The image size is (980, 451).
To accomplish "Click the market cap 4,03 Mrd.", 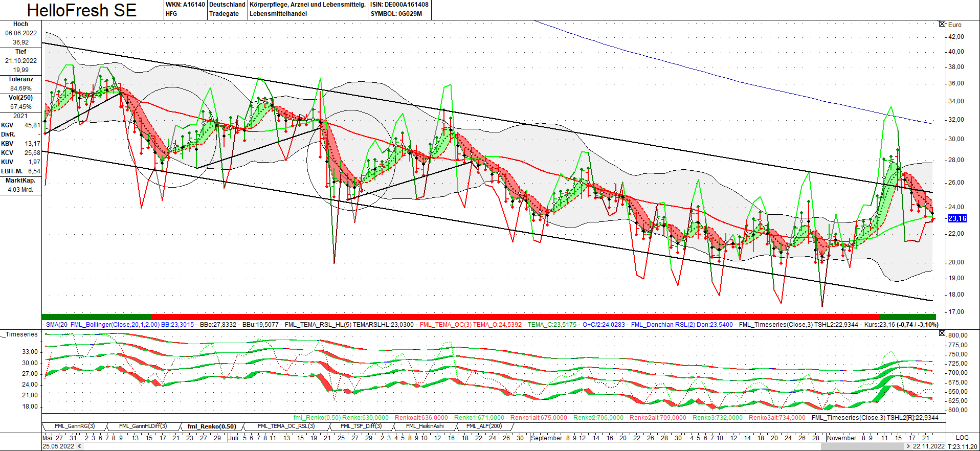I will pyautogui.click(x=20, y=190).
